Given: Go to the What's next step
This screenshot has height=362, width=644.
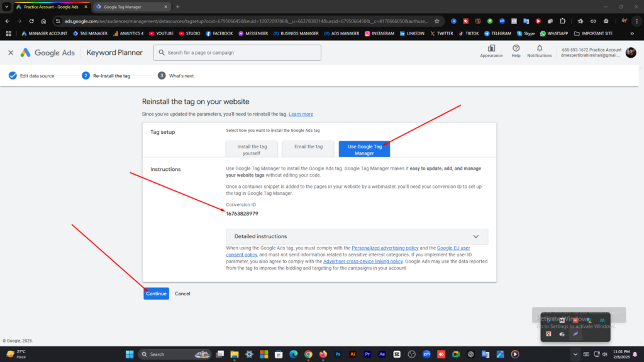Looking at the screenshot, I should point(176,76).
